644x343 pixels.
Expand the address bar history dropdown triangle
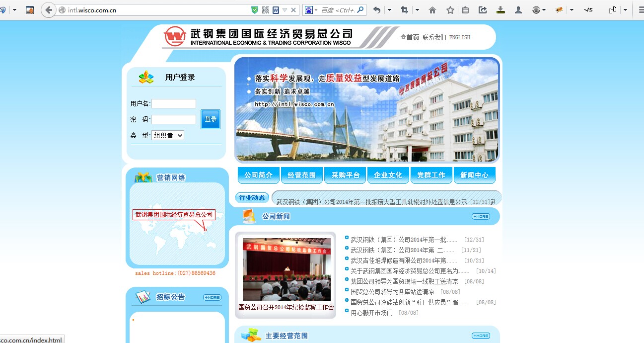pyautogui.click(x=285, y=10)
